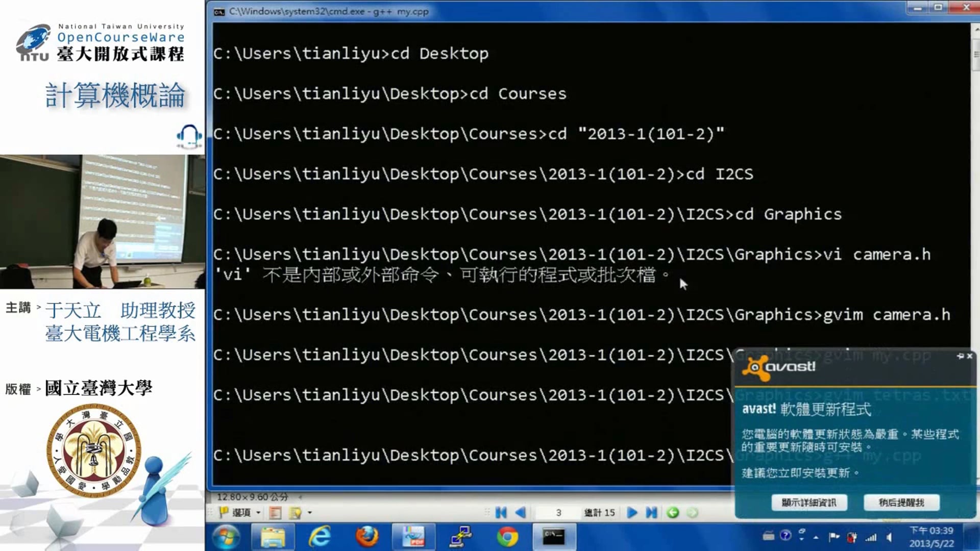This screenshot has height=551, width=980.
Task: Pin the avast notification popup
Action: 960,356
